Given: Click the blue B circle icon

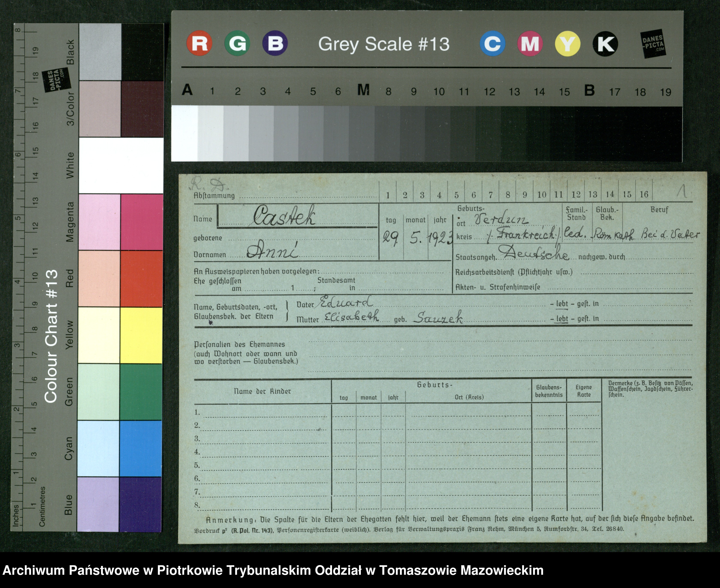Looking at the screenshot, I should point(275,43).
